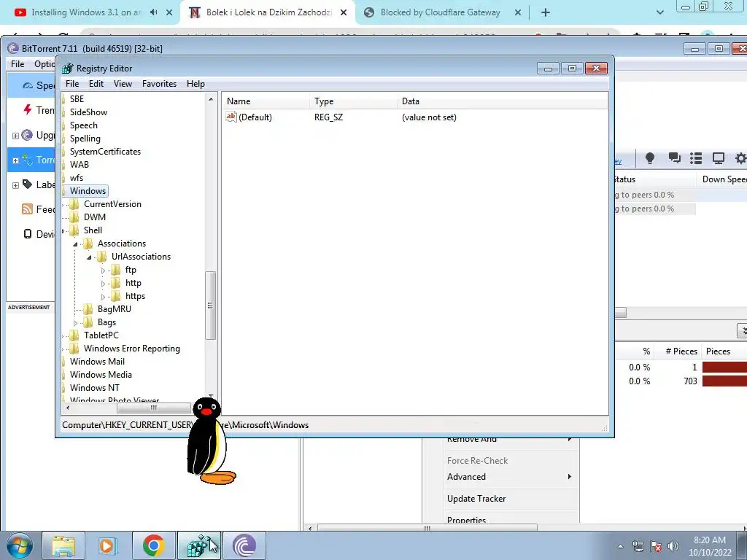Image resolution: width=747 pixels, height=560 pixels.
Task: Click the UrlAssociations key folder icon
Action: 101,257
